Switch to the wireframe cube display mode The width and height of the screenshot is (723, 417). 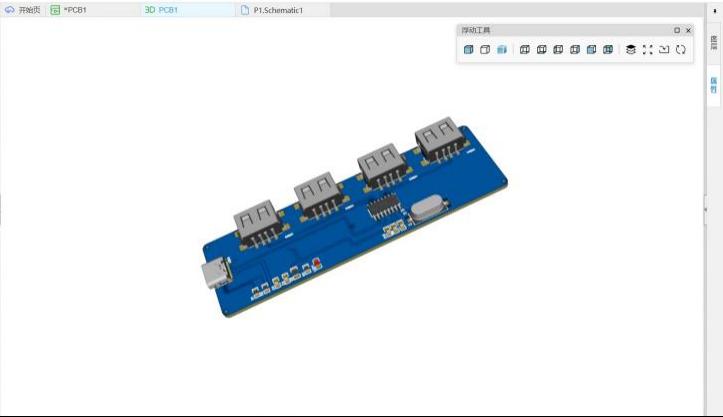pos(485,50)
